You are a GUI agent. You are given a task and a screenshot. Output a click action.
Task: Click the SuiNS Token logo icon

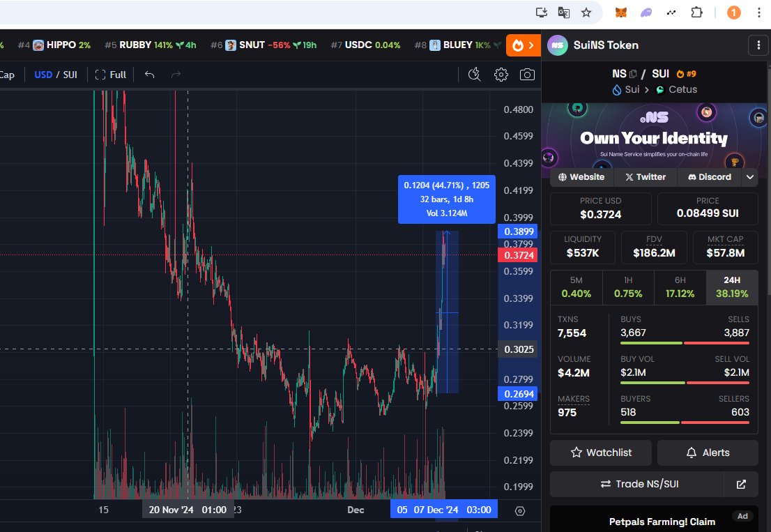[558, 45]
